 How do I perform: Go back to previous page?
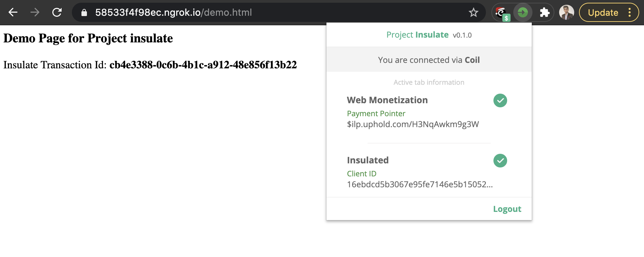pos(13,13)
